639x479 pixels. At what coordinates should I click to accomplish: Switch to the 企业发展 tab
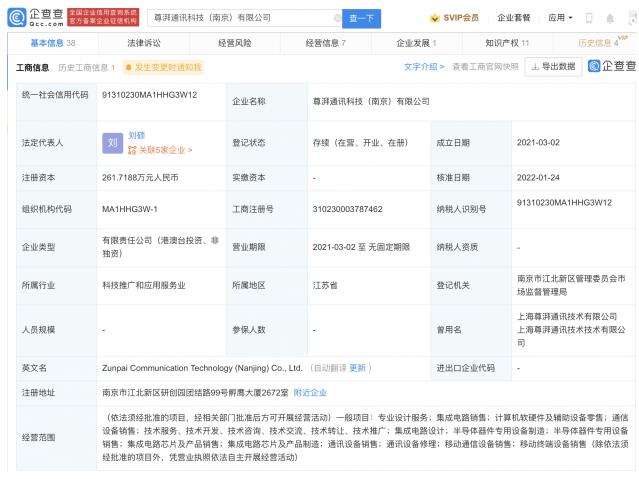point(416,43)
